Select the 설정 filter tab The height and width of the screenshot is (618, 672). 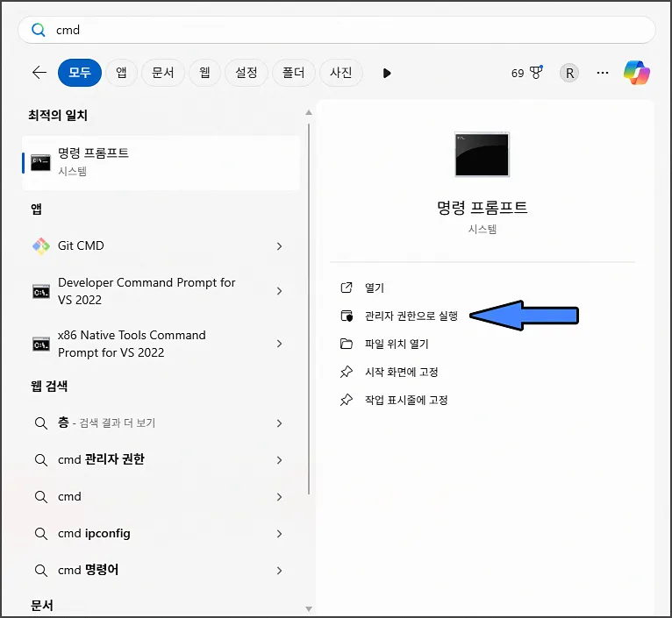(246, 73)
